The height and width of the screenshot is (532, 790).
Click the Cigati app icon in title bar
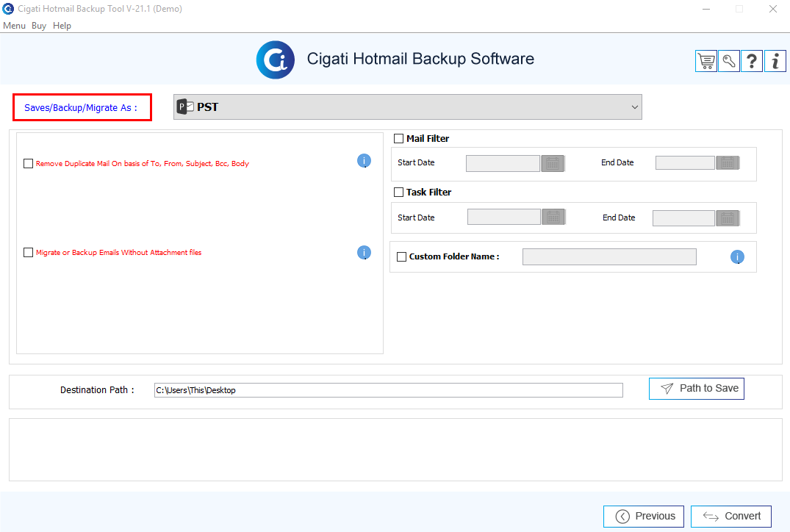8,9
